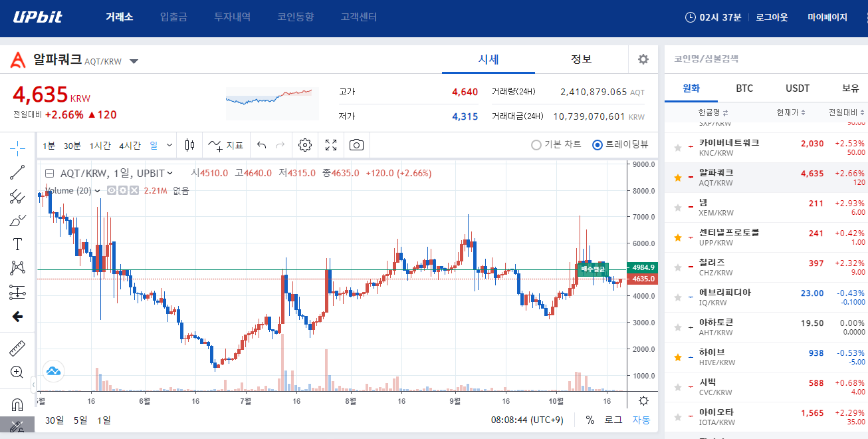Viewport: 868px width, 439px height.
Task: Toggle favorite star for 카이버네트워크
Action: tap(678, 148)
